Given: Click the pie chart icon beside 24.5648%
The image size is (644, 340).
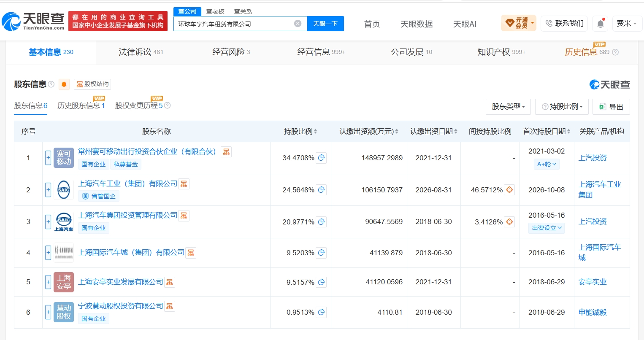Looking at the screenshot, I should point(321,190).
